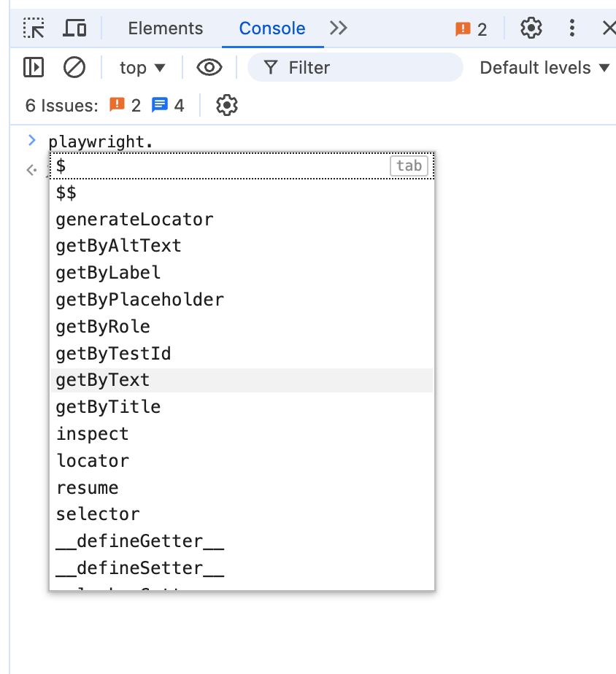The image size is (616, 674).
Task: Choose getByTitle from suggestions
Action: (242, 407)
